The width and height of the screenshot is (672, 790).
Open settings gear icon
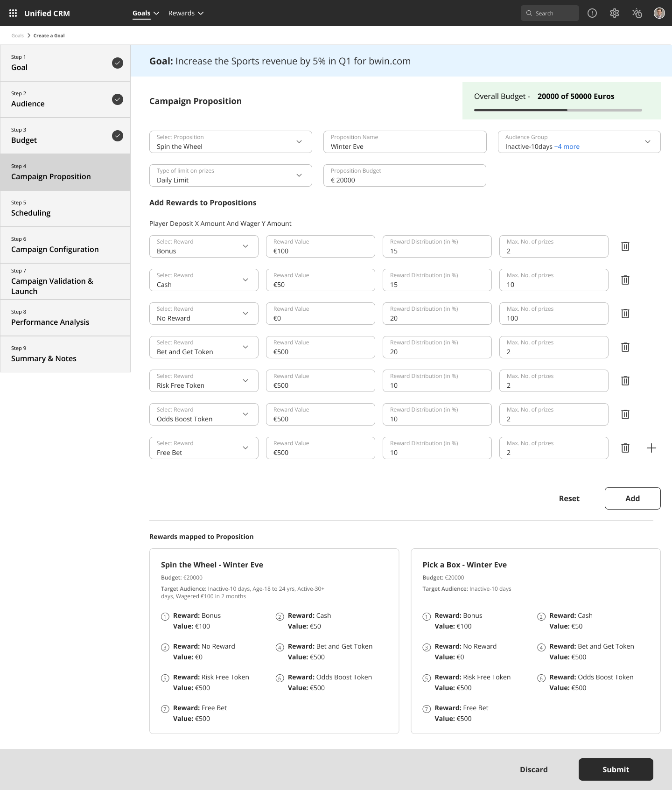[615, 13]
